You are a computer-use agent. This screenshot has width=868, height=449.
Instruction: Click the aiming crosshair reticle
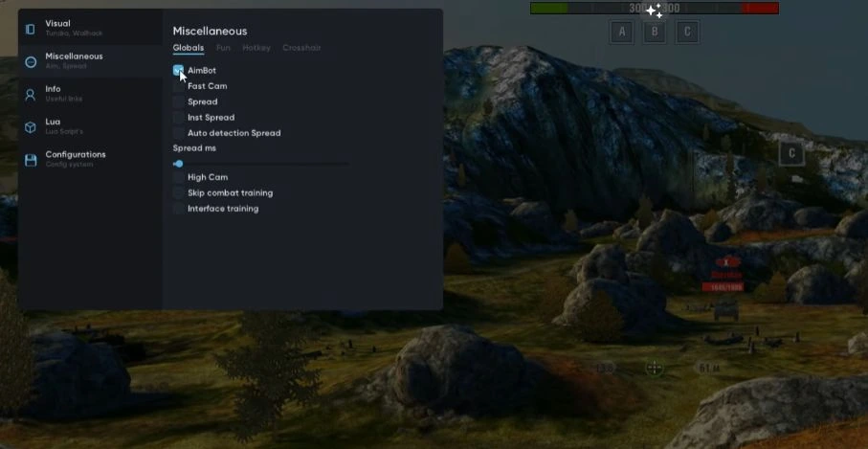pos(655,368)
